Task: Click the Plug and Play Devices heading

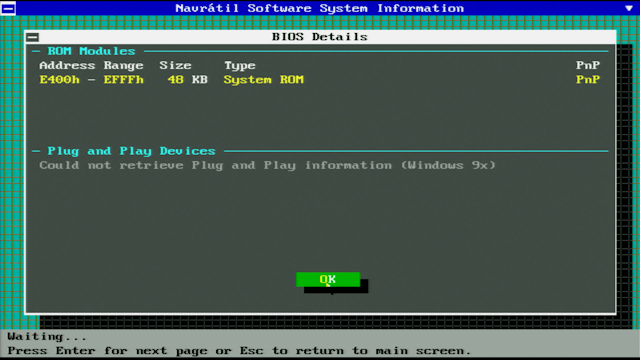Action: [x=131, y=151]
